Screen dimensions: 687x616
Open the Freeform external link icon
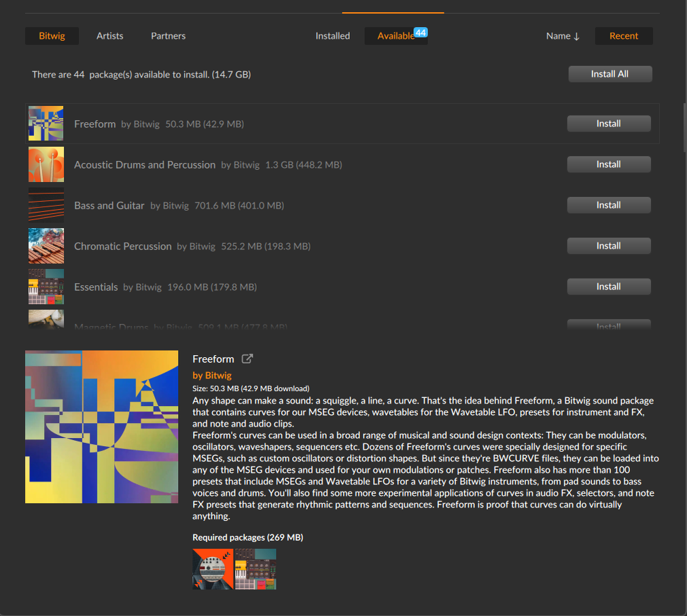click(247, 359)
